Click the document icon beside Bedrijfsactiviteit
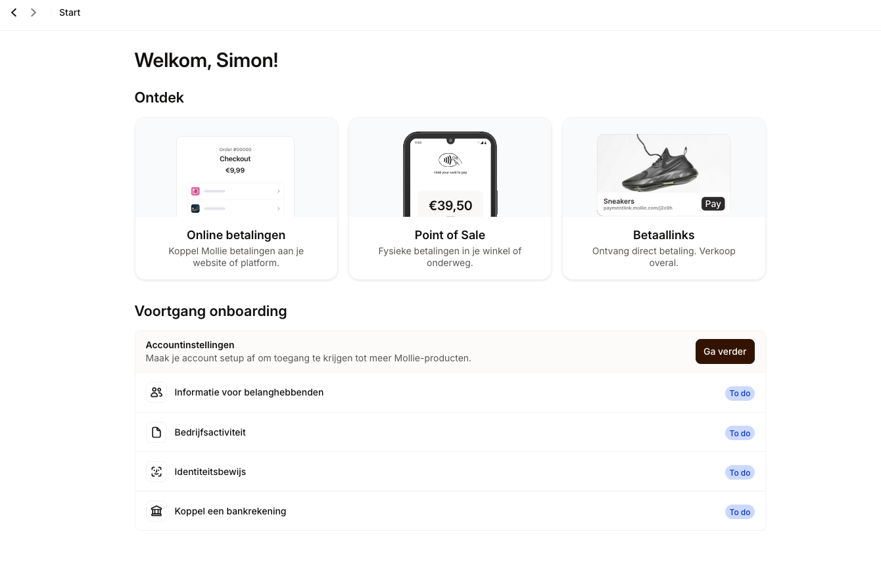881x588 pixels. click(x=156, y=432)
